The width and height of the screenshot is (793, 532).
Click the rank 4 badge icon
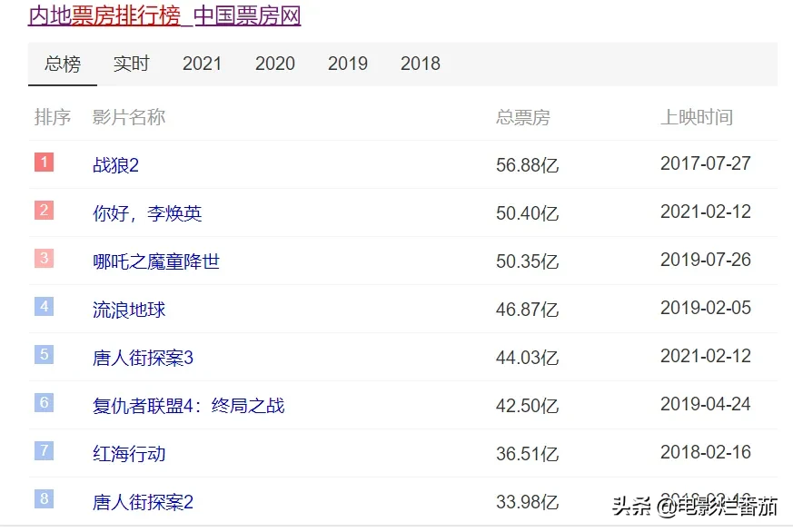(44, 308)
